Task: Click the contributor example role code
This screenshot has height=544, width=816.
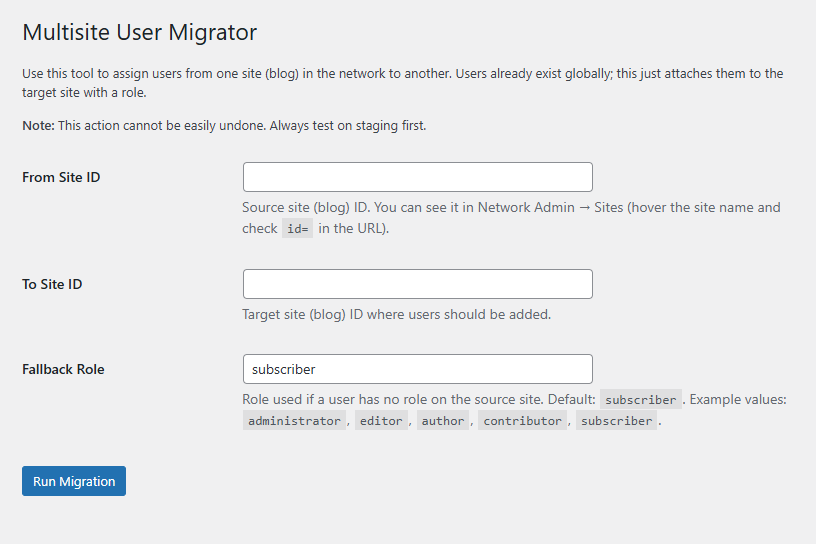Action: coord(522,421)
